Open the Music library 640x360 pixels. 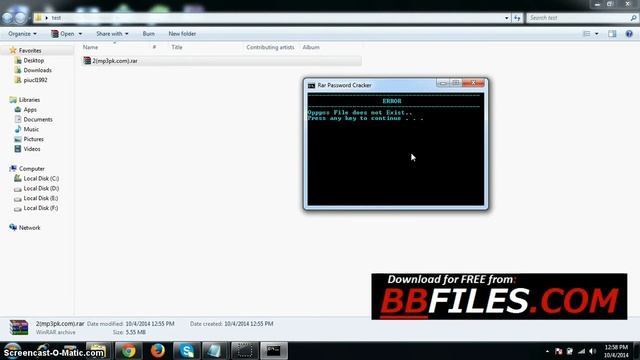(x=31, y=129)
